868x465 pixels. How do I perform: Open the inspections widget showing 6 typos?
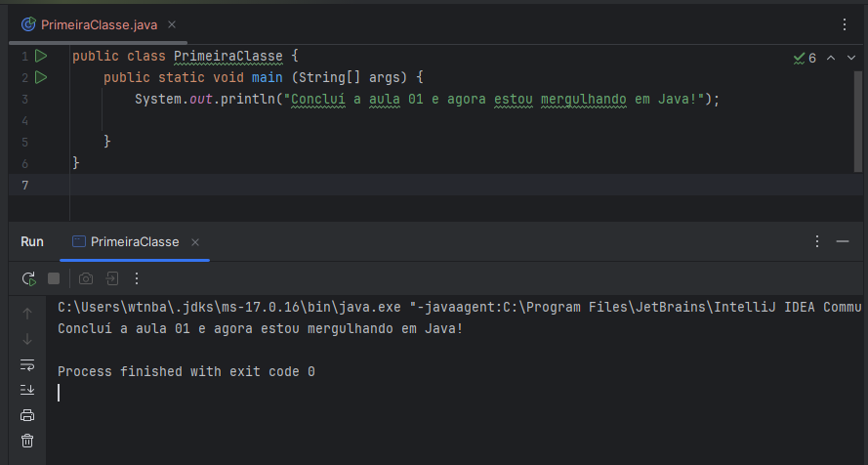click(x=806, y=58)
